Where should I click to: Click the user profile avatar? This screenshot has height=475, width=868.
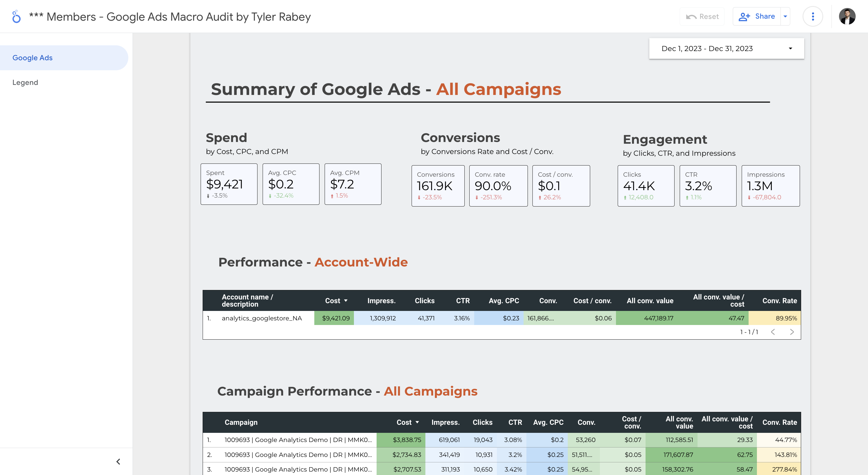(x=847, y=17)
